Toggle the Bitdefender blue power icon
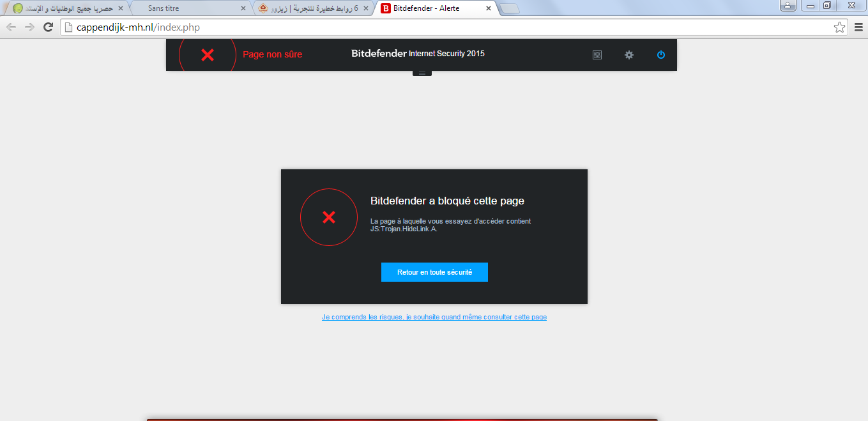The width and height of the screenshot is (868, 421). click(x=661, y=55)
